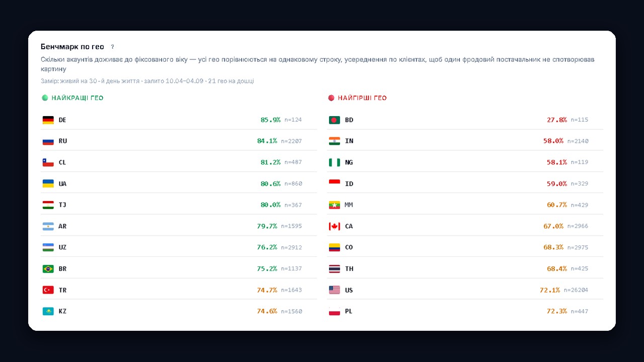This screenshot has width=644, height=362.
Task: Click the n=26204 sample count for US
Action: tap(578, 290)
